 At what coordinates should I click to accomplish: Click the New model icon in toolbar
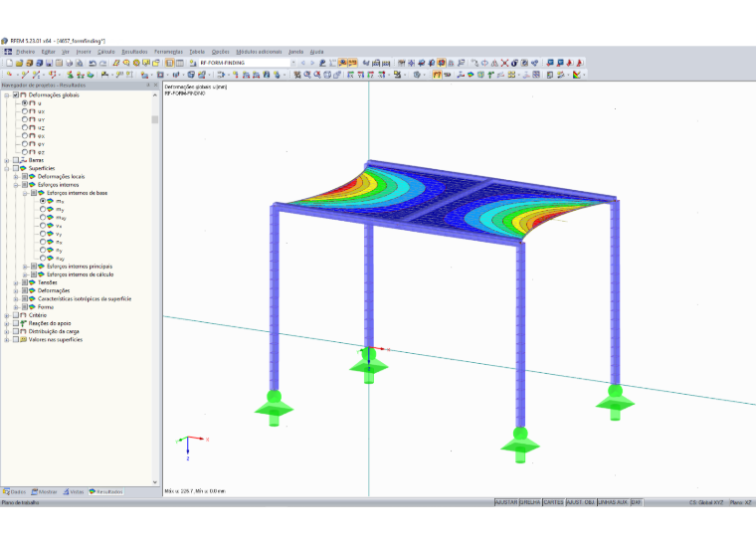click(x=9, y=63)
